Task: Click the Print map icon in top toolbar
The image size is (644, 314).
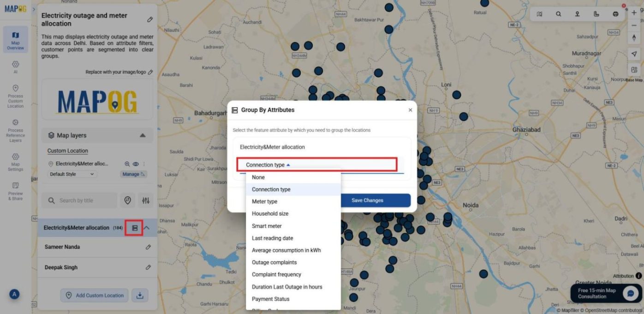Action: (x=615, y=14)
